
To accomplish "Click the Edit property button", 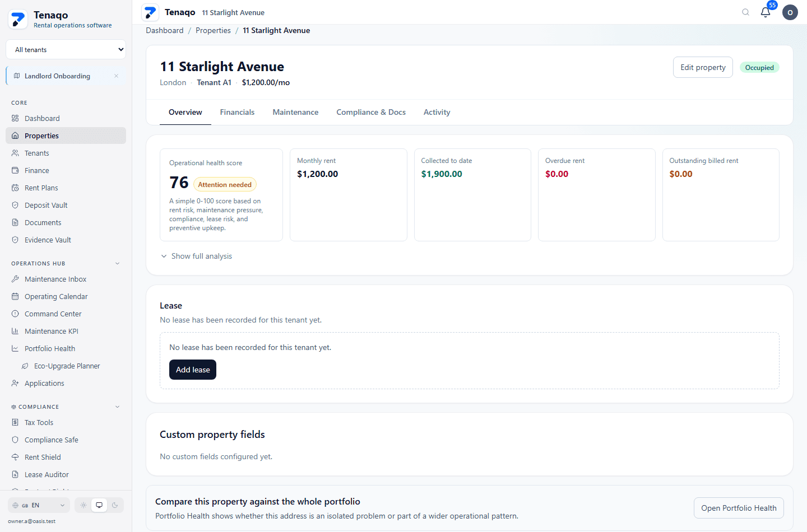I will (x=703, y=67).
